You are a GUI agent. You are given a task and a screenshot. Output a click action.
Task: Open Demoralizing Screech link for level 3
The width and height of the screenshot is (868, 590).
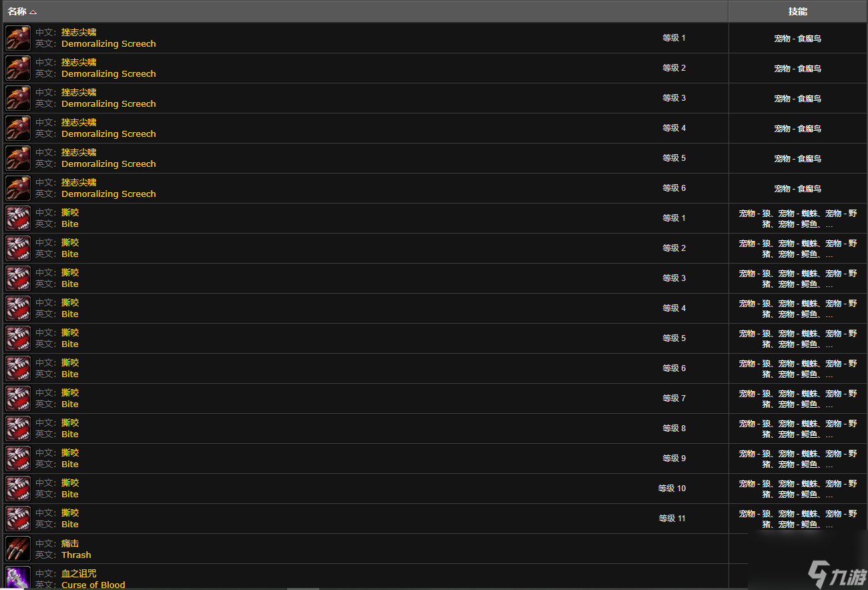click(x=109, y=104)
